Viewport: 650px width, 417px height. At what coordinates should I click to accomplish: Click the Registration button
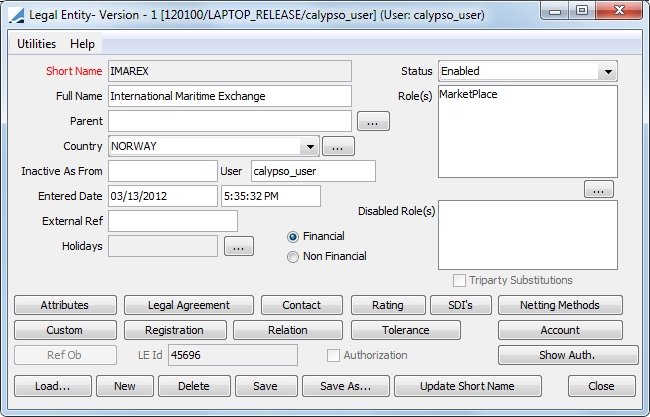pyautogui.click(x=175, y=330)
